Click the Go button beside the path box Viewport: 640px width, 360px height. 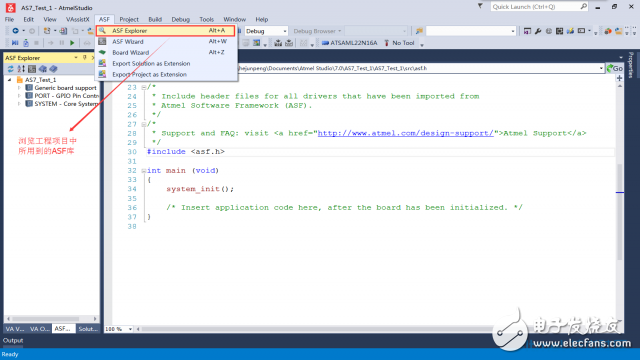tap(614, 68)
